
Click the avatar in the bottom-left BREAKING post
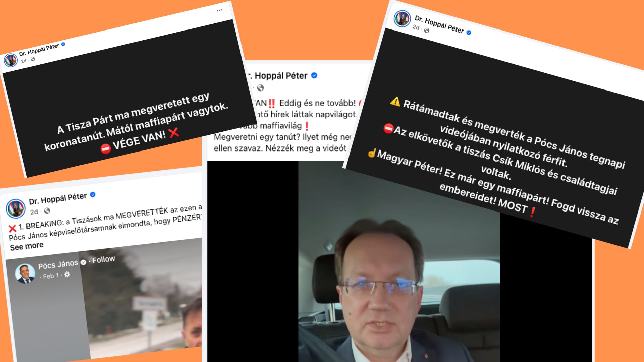pyautogui.click(x=16, y=208)
